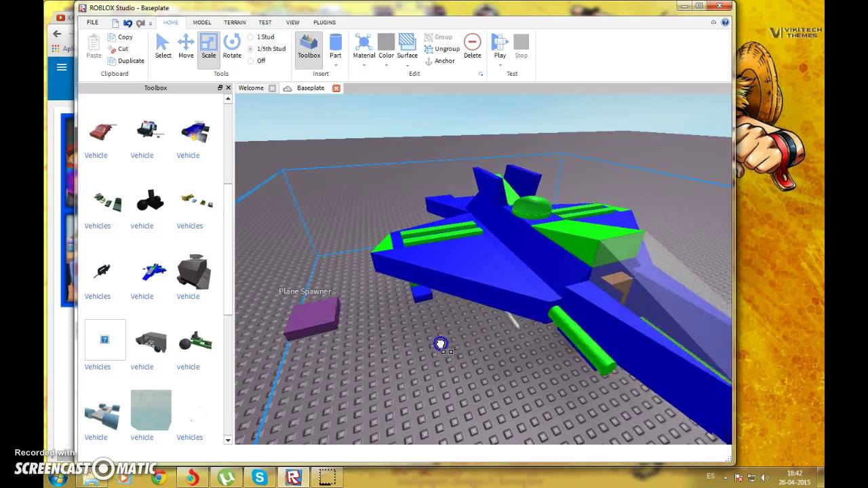
Task: Open Studio help question icon
Action: coord(726,22)
